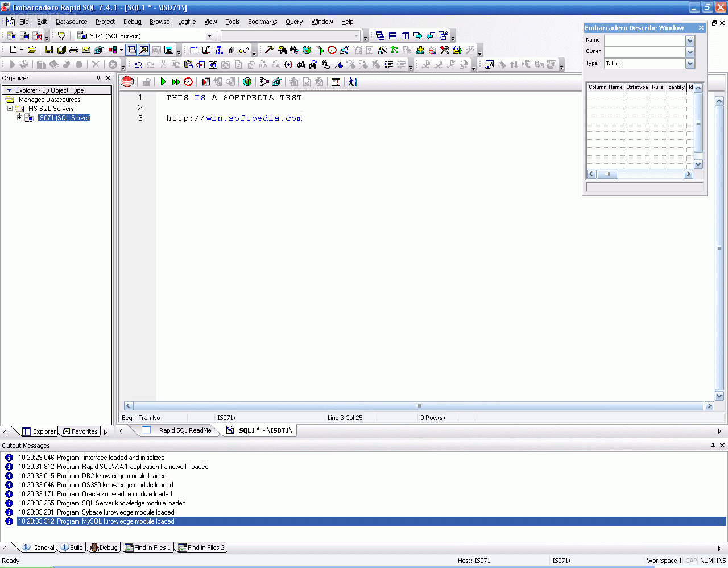The image size is (728, 568).
Task: Toggle the Organizer panel view button
Action: [x=131, y=50]
